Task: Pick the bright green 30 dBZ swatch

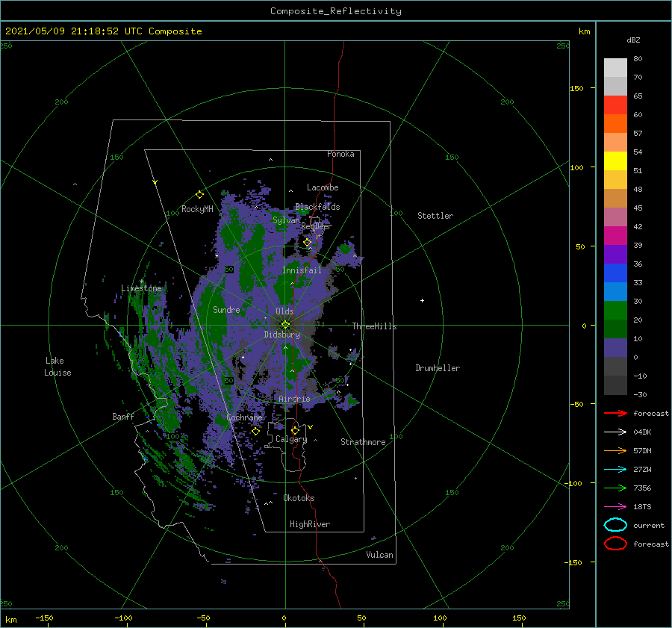Action: click(615, 311)
